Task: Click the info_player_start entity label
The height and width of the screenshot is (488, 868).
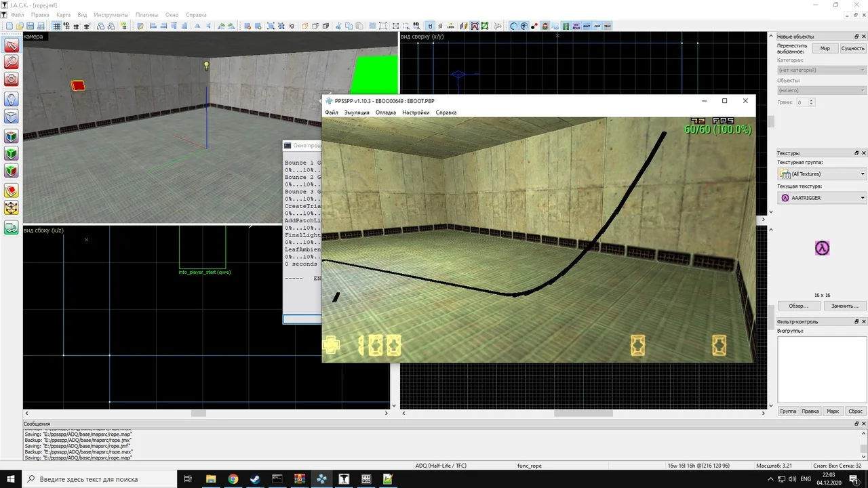Action: coord(205,272)
